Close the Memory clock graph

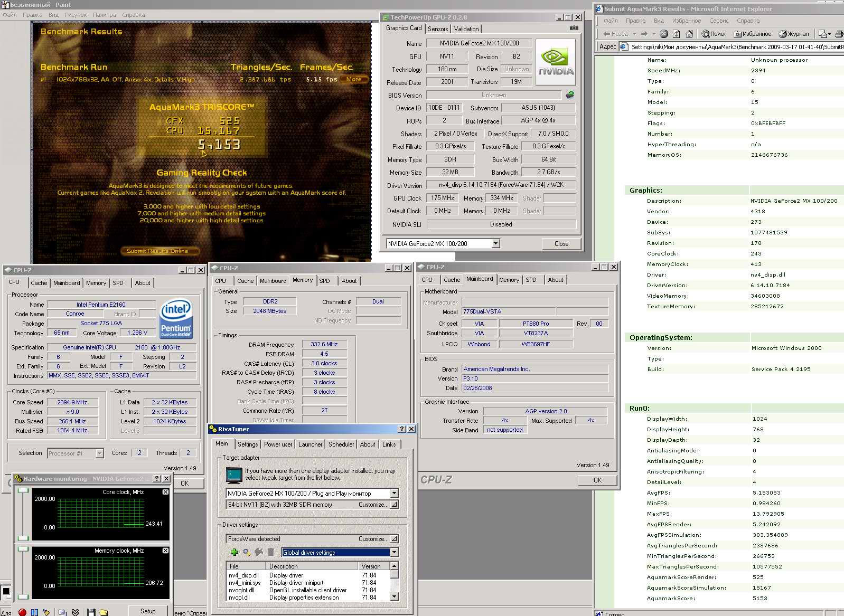pos(165,550)
